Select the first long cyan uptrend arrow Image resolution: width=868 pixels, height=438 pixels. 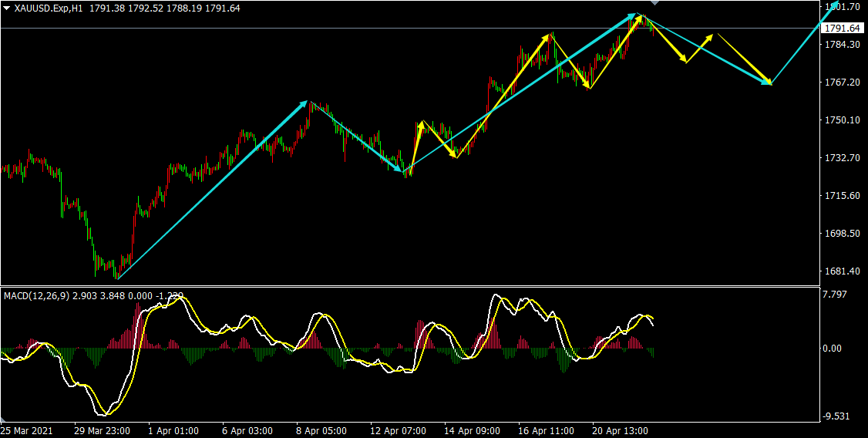tap(212, 190)
